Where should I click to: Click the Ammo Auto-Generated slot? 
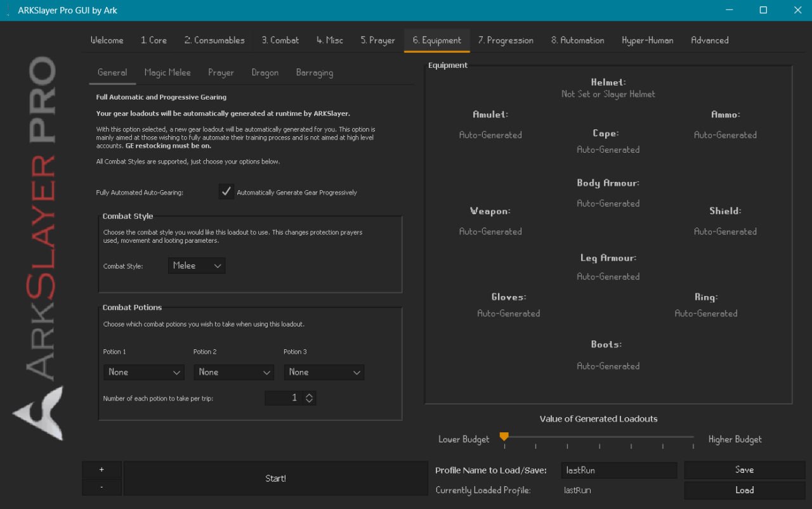725,135
